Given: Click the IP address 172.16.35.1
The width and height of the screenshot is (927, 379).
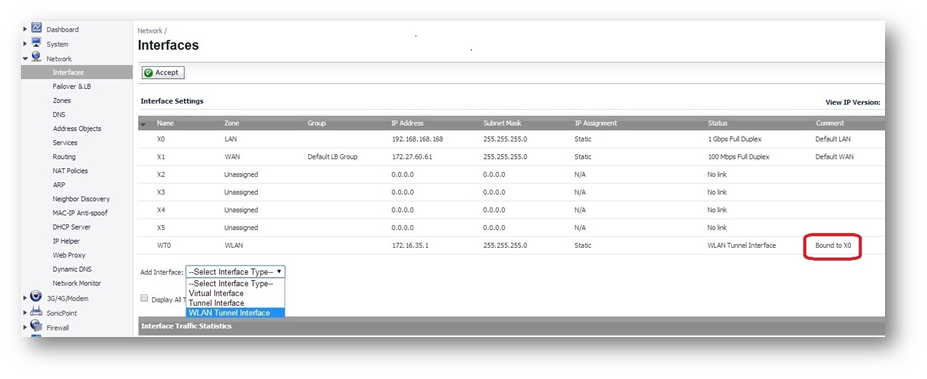Looking at the screenshot, I should [x=409, y=245].
